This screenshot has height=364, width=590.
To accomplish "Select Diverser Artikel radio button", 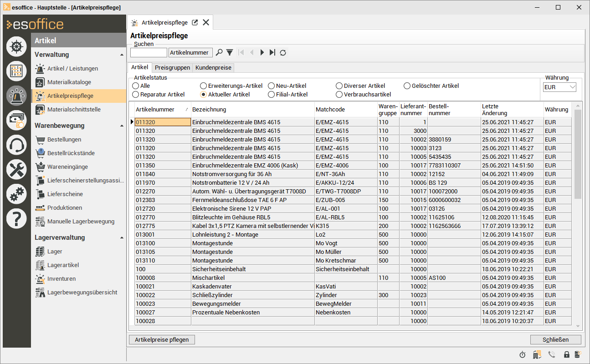I will 339,86.
